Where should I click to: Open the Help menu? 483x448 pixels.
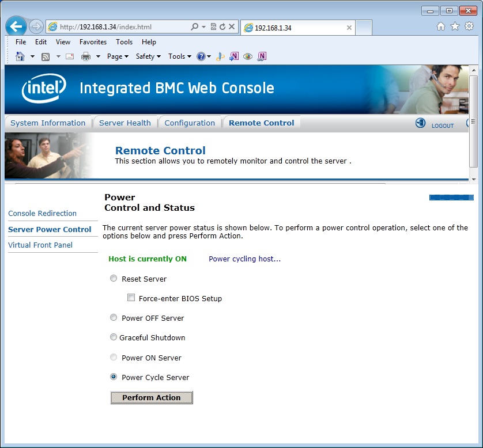point(149,42)
